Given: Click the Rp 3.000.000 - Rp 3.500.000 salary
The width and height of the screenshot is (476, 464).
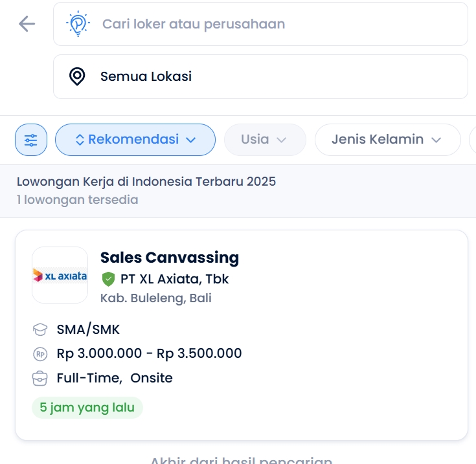Looking at the screenshot, I should click(150, 353).
